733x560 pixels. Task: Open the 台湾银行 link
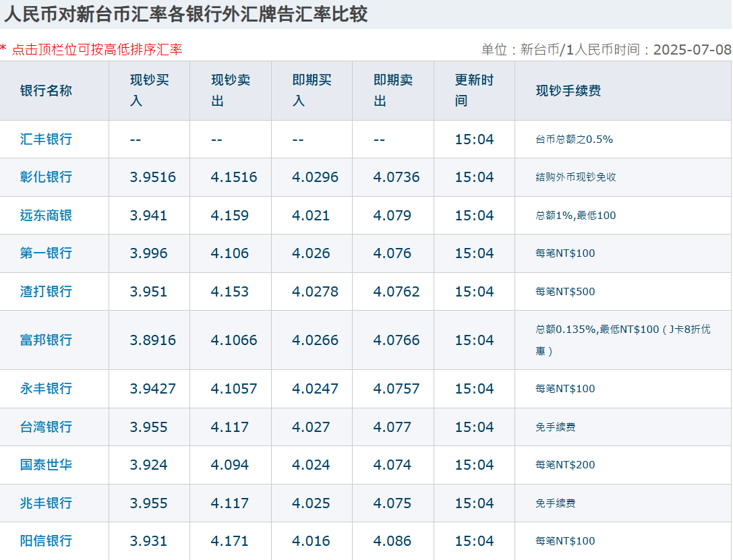pyautogui.click(x=46, y=427)
